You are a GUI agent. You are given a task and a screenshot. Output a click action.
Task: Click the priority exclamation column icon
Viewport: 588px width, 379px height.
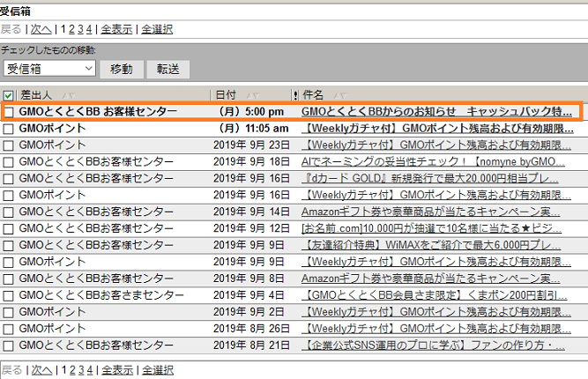click(x=294, y=95)
